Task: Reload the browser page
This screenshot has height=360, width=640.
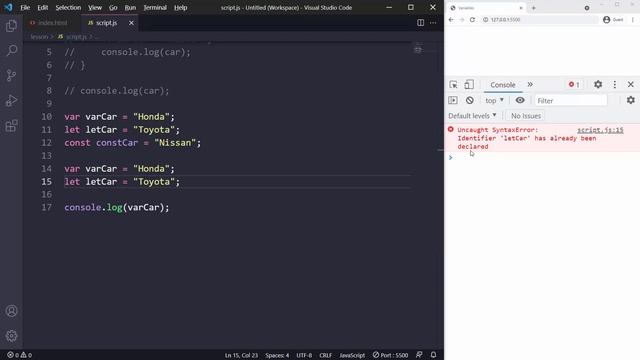Action: [472, 20]
